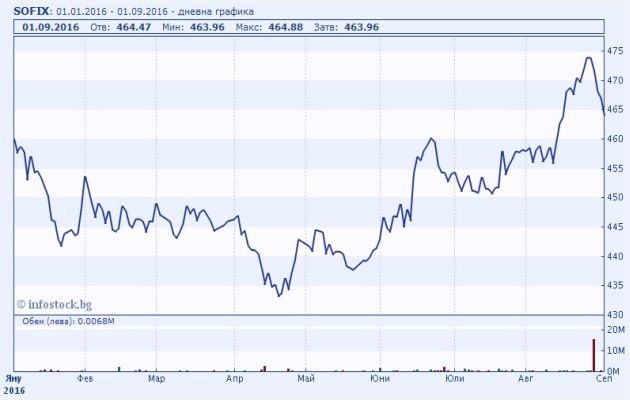Click the maximum value 464.88
The height and width of the screenshot is (400, 630).
286,27
